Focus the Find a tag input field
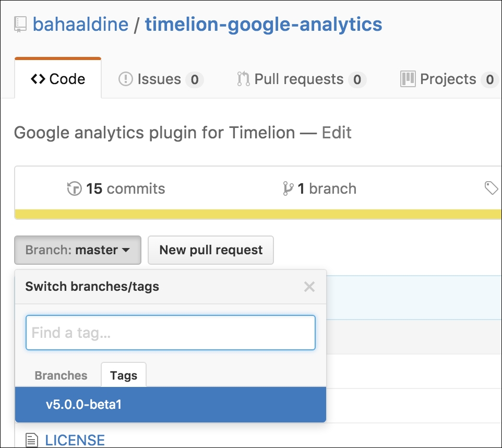 171,333
